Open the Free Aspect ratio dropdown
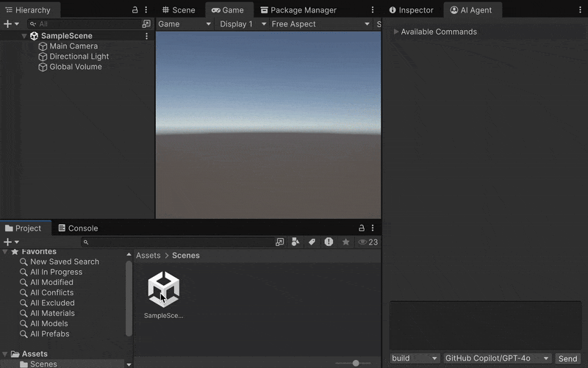The image size is (588, 368). pos(320,24)
